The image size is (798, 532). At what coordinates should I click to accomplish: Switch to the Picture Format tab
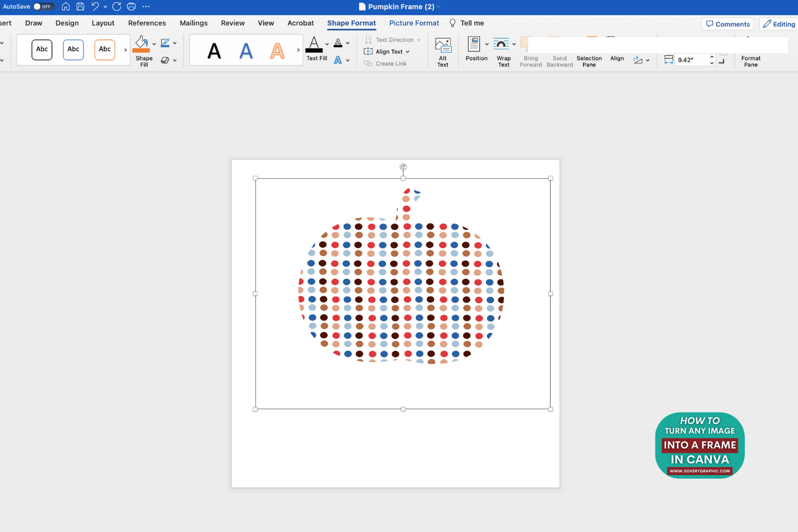pyautogui.click(x=414, y=23)
